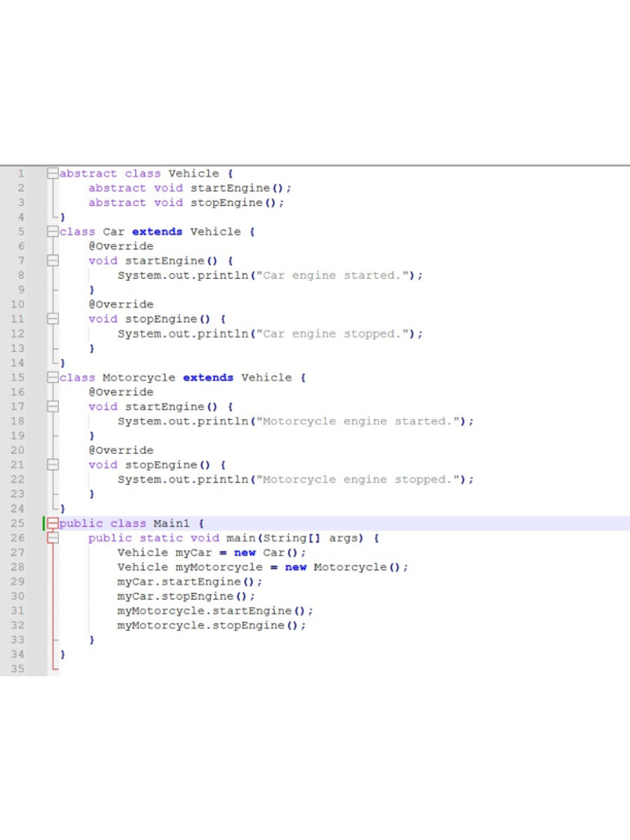Click the string "Motorcycle engine started."

(x=358, y=421)
